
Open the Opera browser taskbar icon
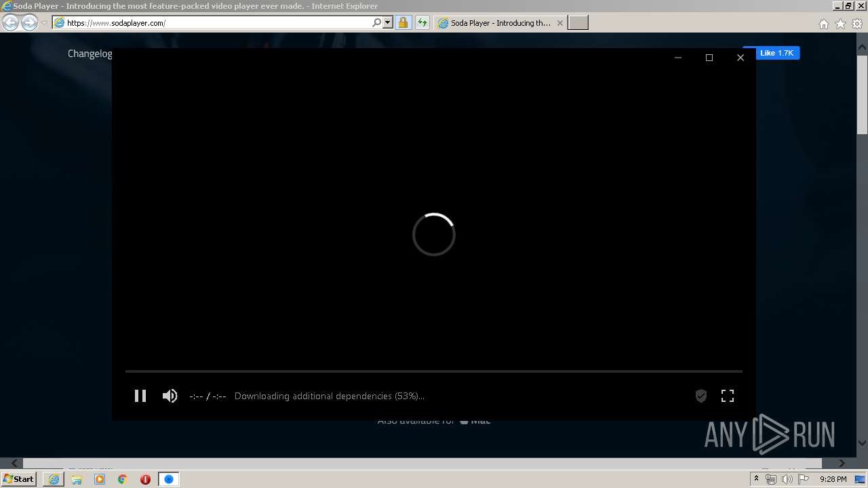145,479
